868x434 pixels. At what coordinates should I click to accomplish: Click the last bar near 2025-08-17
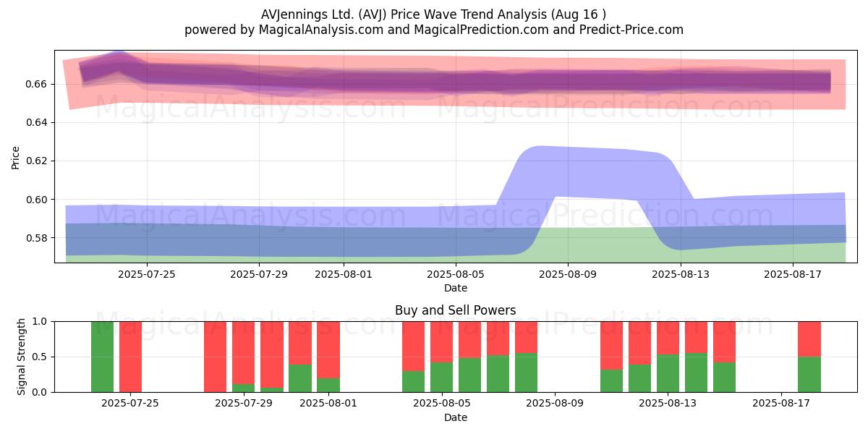[809, 357]
